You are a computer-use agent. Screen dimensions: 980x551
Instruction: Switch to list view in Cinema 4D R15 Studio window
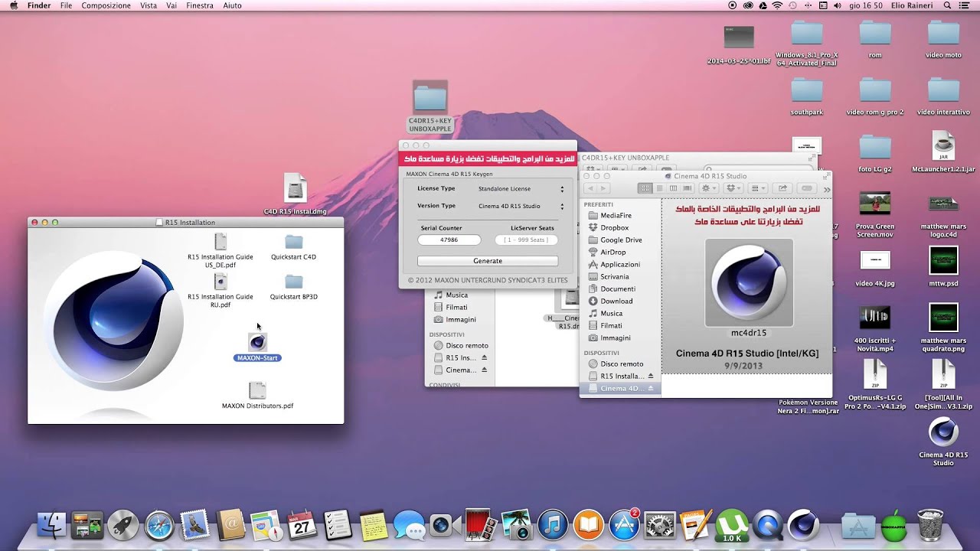[x=659, y=188]
